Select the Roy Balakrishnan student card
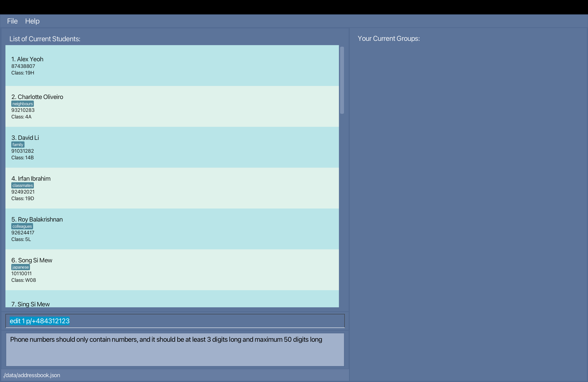The image size is (588, 382). [x=172, y=229]
